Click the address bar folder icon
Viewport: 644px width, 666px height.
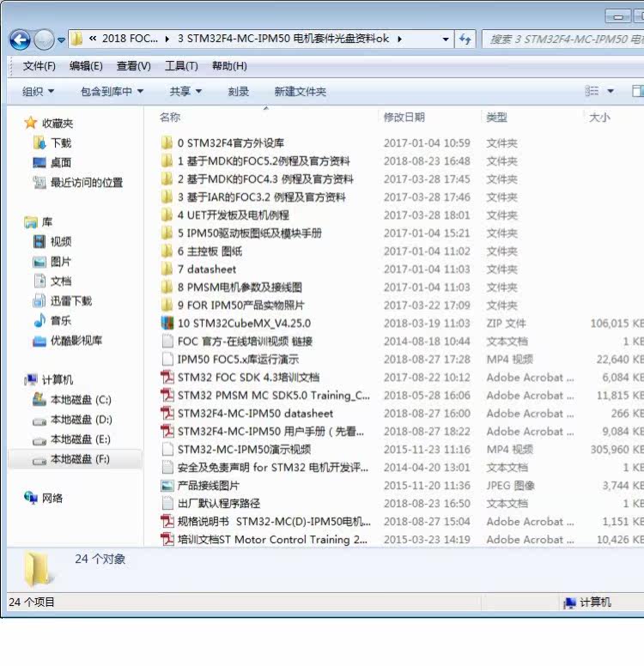[77, 39]
